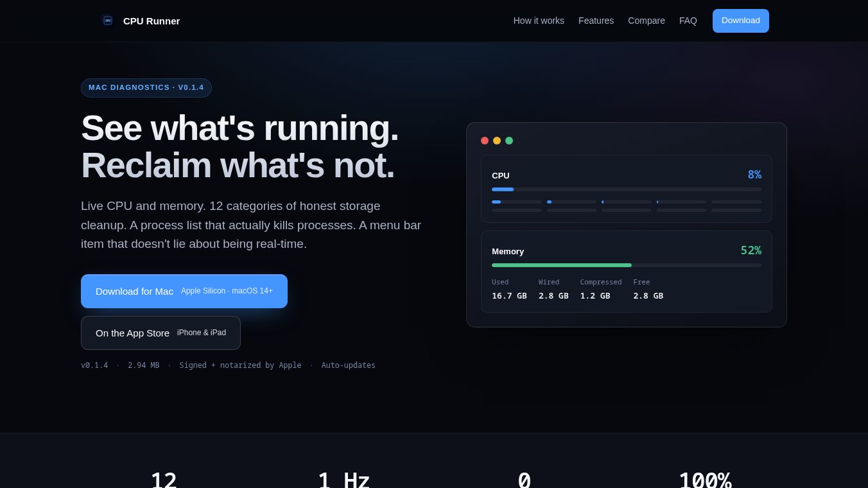This screenshot has width=868, height=488.
Task: Click the Memory label in the preview card
Action: 508,251
